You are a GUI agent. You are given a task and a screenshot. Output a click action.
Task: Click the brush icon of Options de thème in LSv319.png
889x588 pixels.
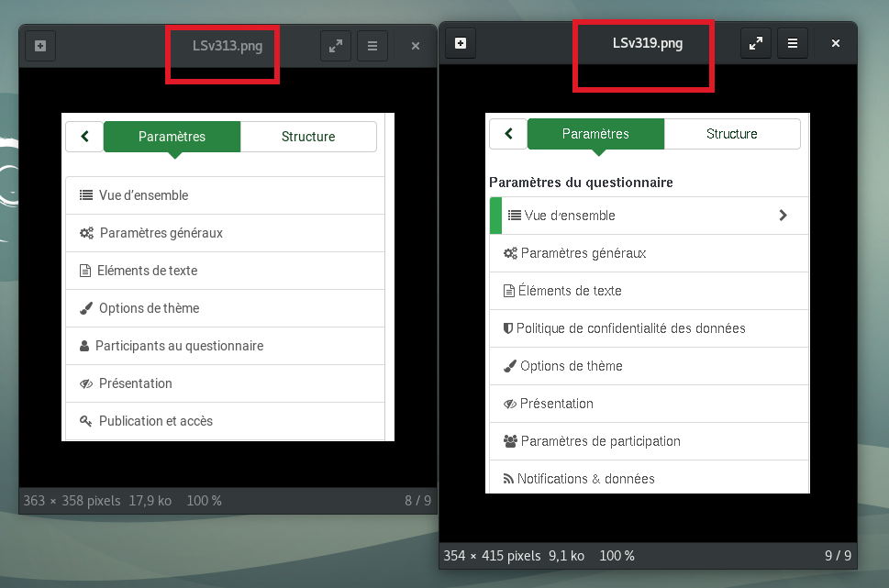[510, 366]
